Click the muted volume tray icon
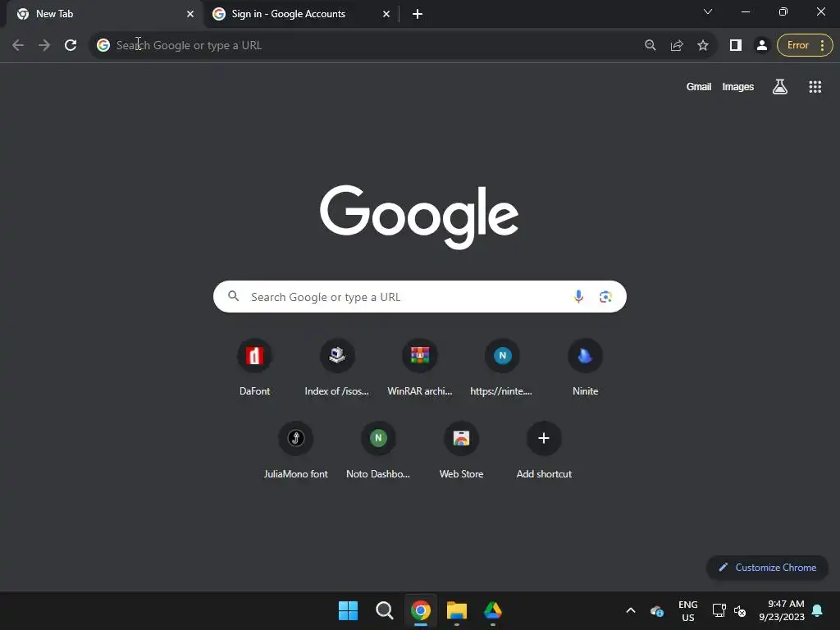840x630 pixels. [740, 610]
